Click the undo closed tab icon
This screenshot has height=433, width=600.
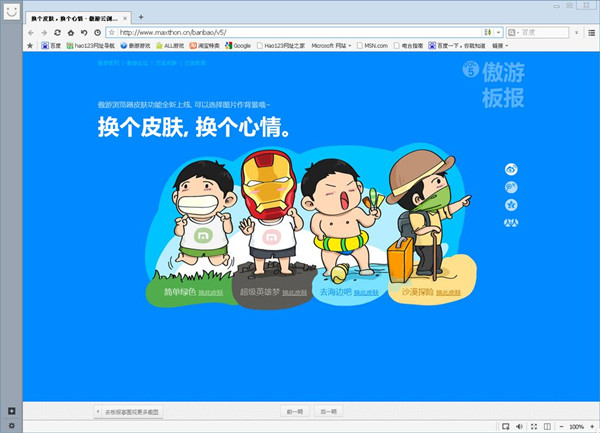84,33
